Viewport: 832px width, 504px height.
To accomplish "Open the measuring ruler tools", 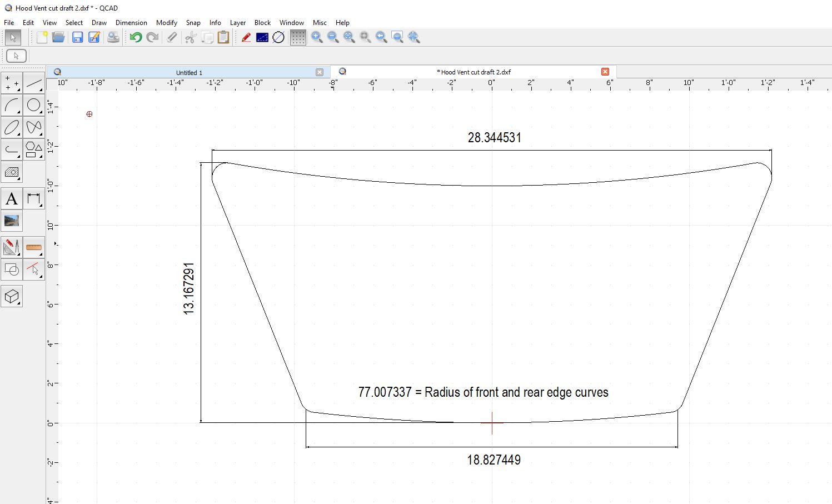I will coord(34,247).
